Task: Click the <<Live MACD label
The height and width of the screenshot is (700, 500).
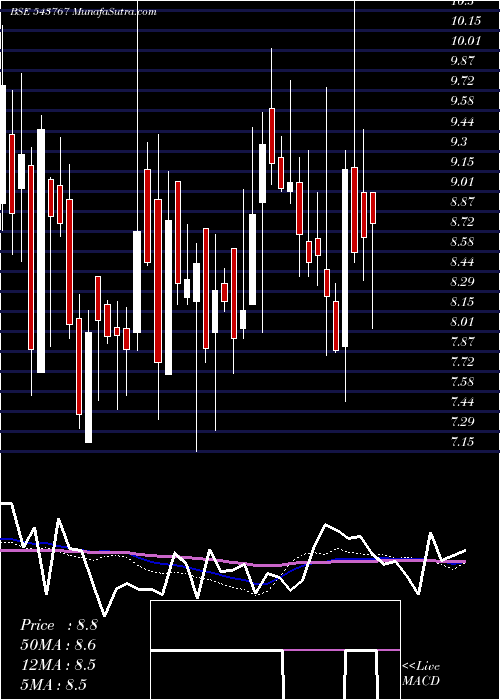Action: [421, 674]
